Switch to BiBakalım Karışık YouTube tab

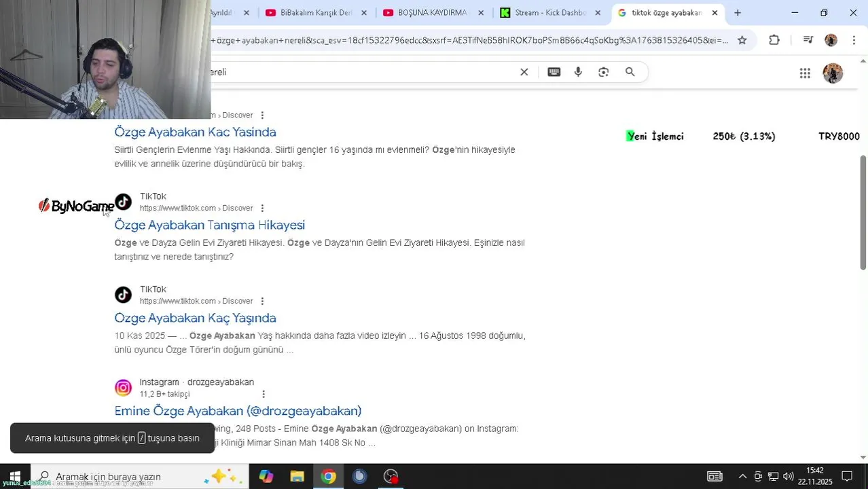(316, 13)
